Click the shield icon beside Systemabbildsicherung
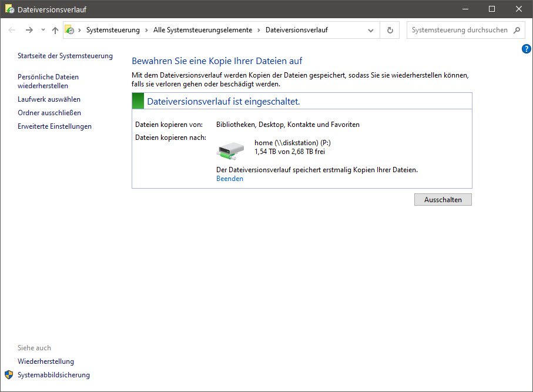The height and width of the screenshot is (392, 533). coord(9,375)
